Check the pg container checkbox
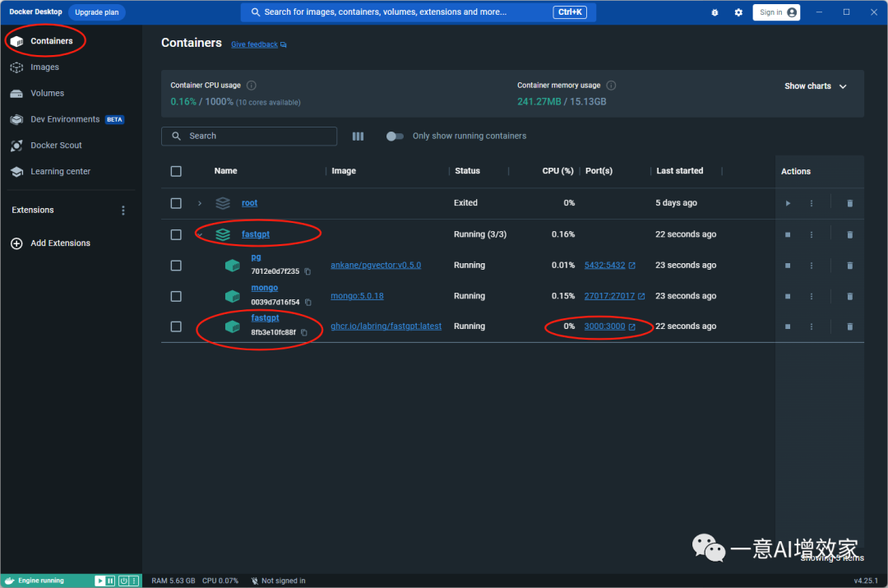 pos(176,266)
